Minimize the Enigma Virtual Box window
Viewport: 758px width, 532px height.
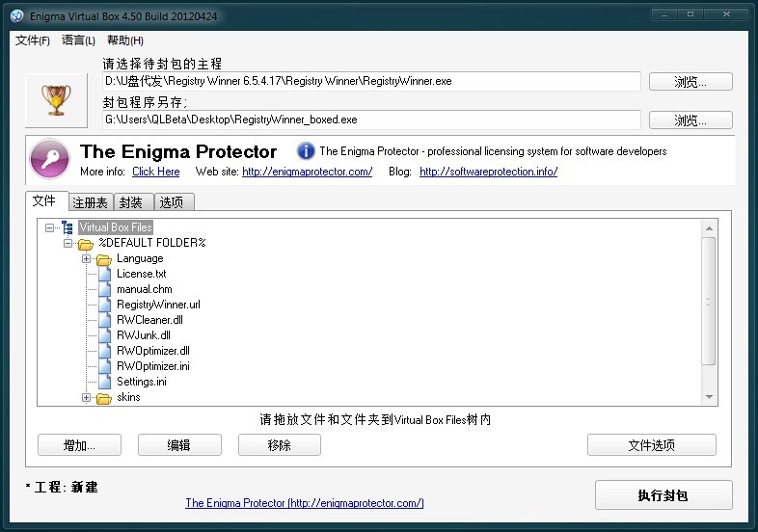[x=664, y=14]
